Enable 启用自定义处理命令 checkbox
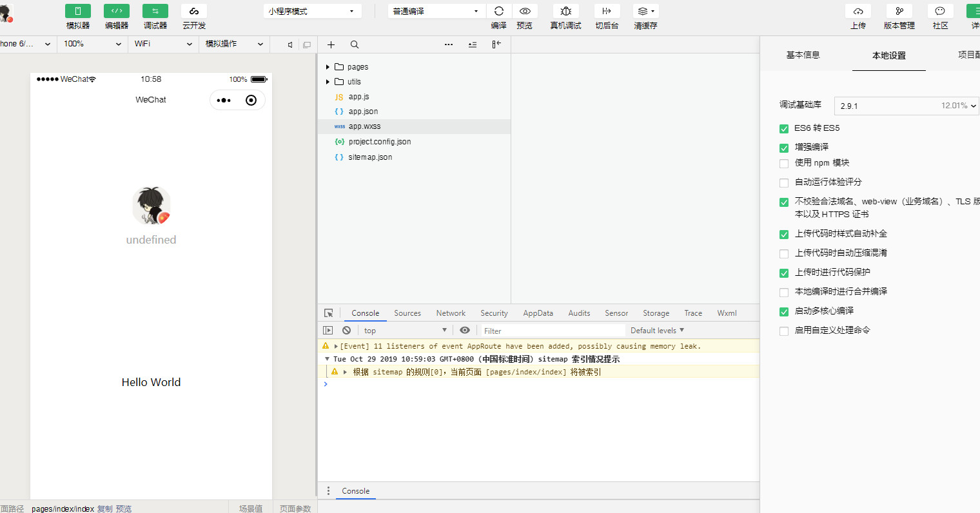Screen dimensions: 980x513 784,331
